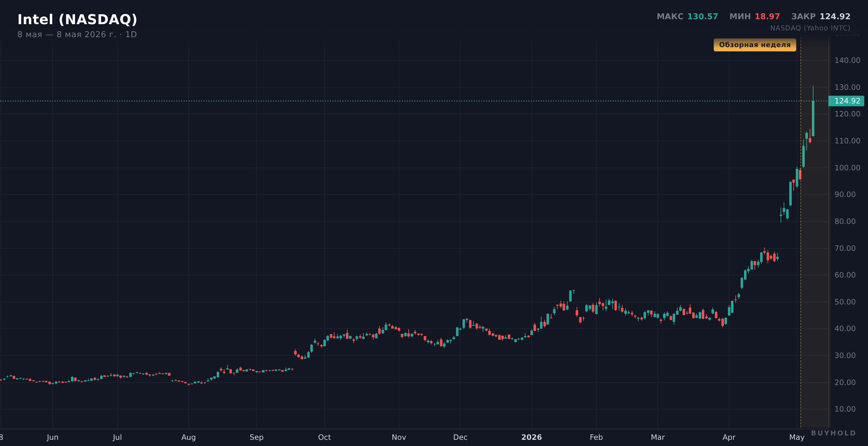This screenshot has height=446, width=868.
Task: Select the date range subtitle ending in 1D
Action: pyautogui.click(x=77, y=34)
